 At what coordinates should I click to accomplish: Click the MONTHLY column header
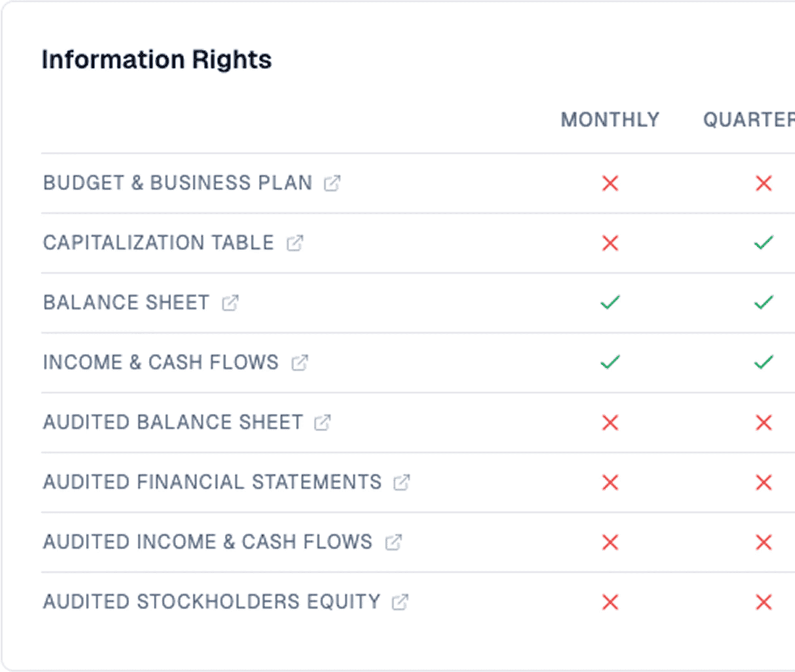coord(610,120)
